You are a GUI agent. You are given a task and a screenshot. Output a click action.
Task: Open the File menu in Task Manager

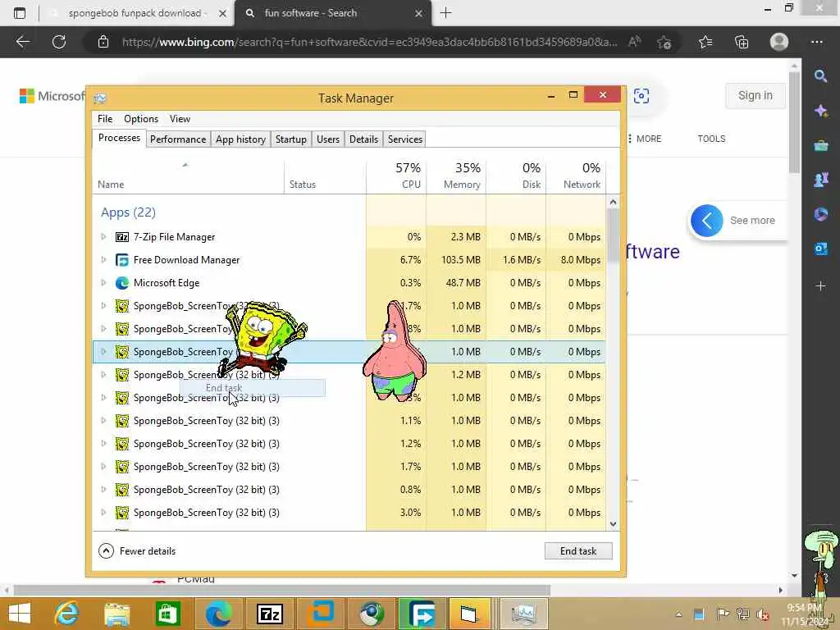(x=105, y=119)
